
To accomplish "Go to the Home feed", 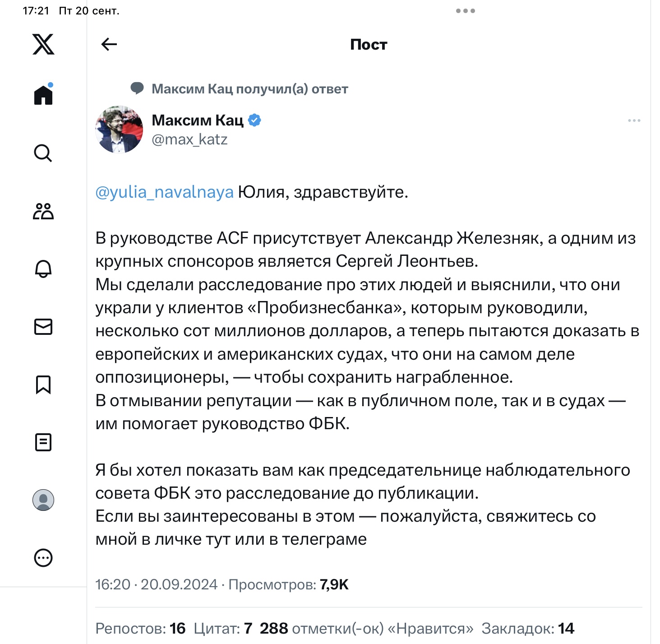I will (43, 95).
